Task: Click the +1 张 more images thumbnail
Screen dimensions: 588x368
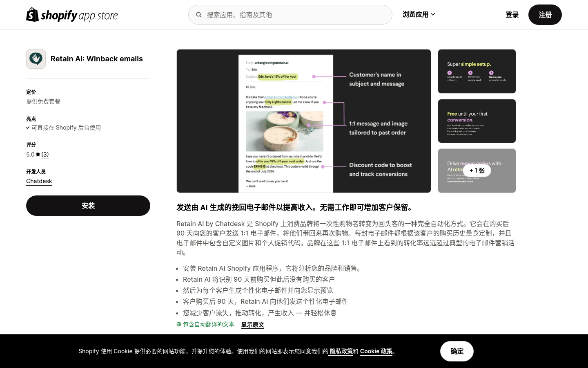Action: tap(477, 171)
